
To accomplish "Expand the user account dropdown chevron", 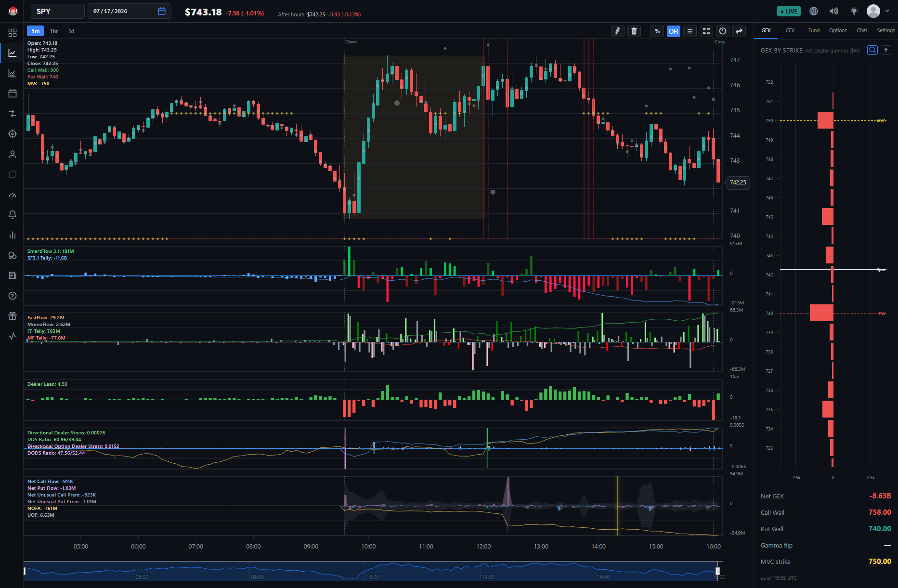I will (887, 11).
